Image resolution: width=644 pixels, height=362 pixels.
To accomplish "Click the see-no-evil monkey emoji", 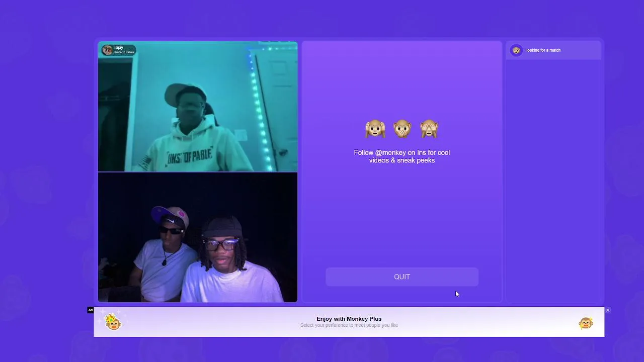I will click(x=429, y=129).
